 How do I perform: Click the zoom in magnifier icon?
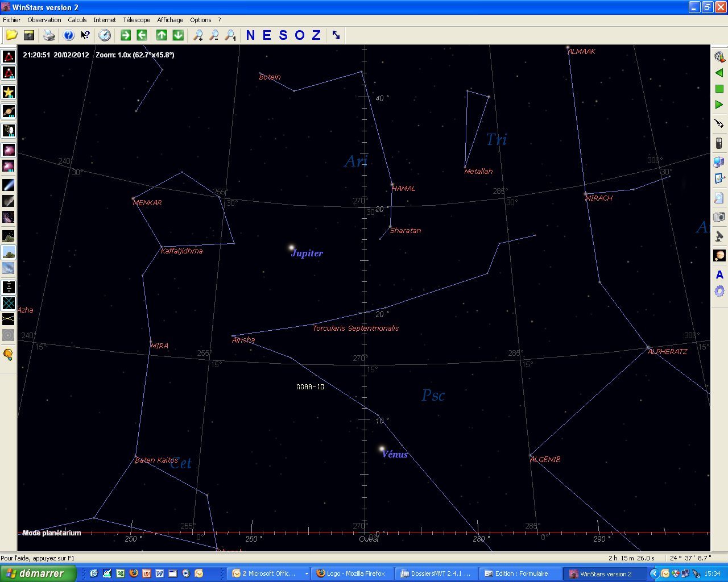coord(198,35)
